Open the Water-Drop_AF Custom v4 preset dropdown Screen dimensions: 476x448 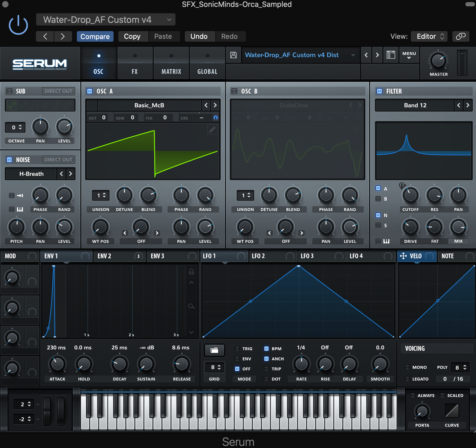[x=106, y=20]
